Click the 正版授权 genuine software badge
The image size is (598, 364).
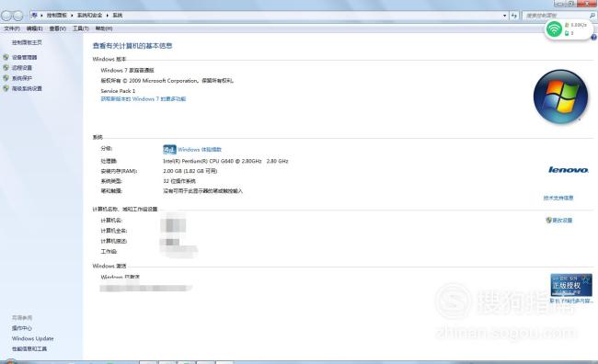pos(571,285)
